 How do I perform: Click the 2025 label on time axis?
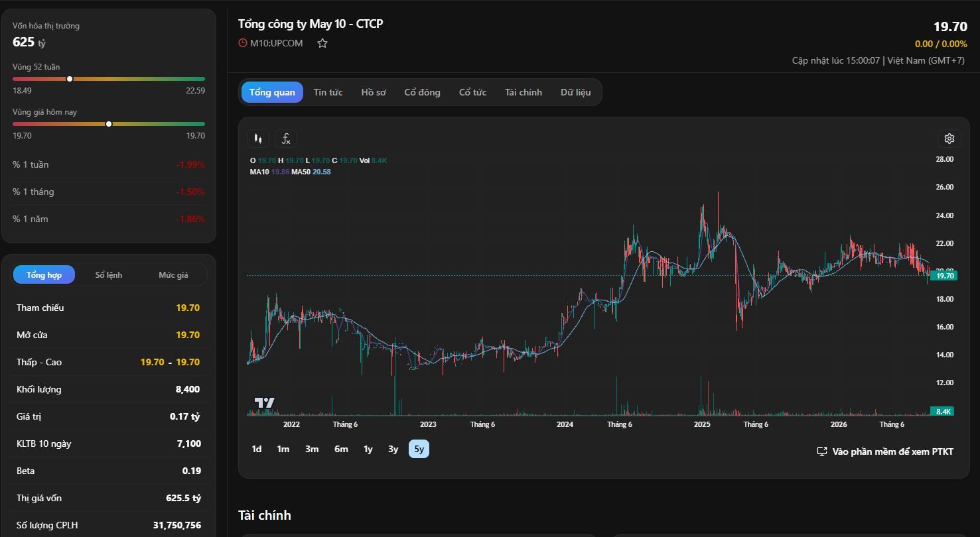[x=702, y=424]
